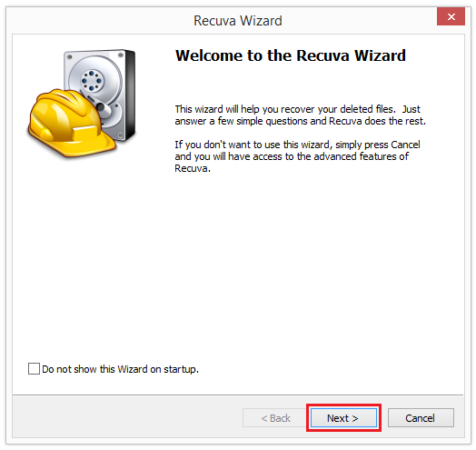Enable 'Do not show this Wizard on startup'

click(34, 368)
